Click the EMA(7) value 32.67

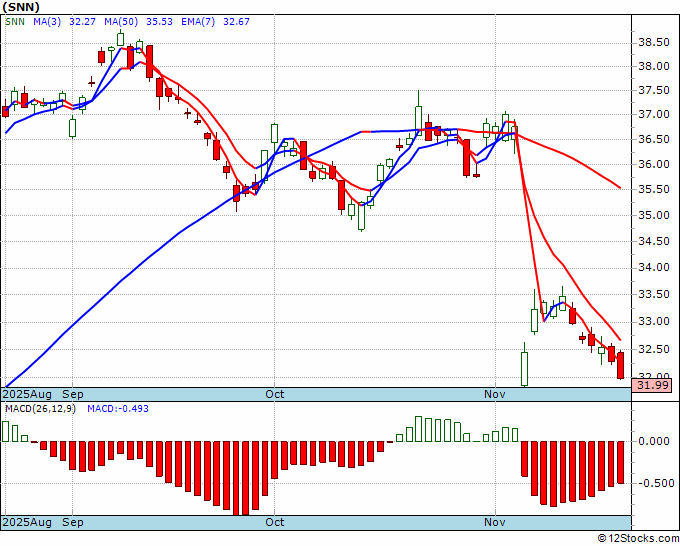coord(236,22)
